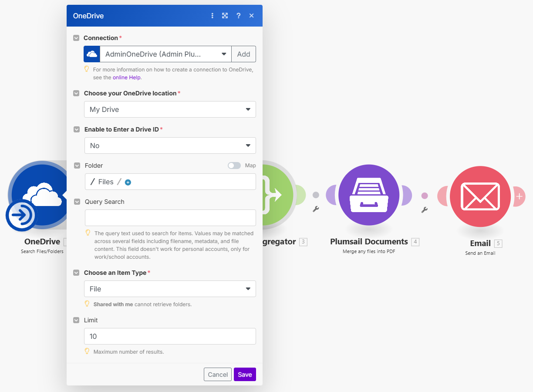The height and width of the screenshot is (392, 533).
Task: Click the module number 3 badge
Action: pos(304,242)
